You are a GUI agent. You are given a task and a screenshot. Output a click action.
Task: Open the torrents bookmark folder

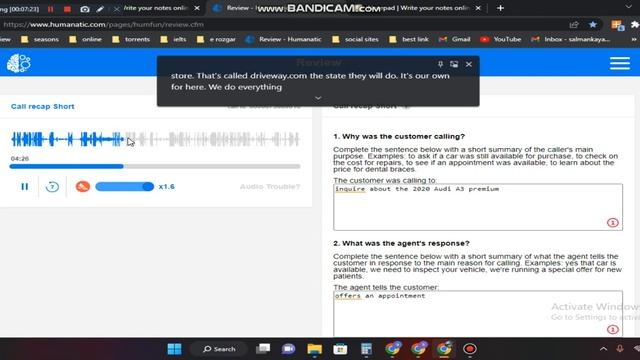(x=131, y=39)
